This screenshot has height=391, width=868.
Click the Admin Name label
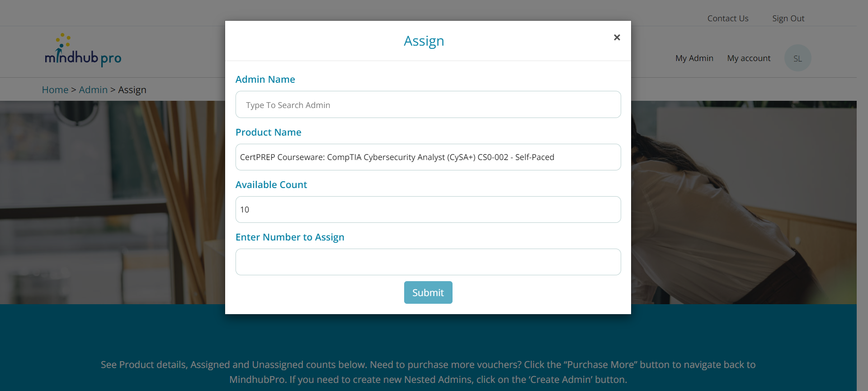click(x=265, y=80)
